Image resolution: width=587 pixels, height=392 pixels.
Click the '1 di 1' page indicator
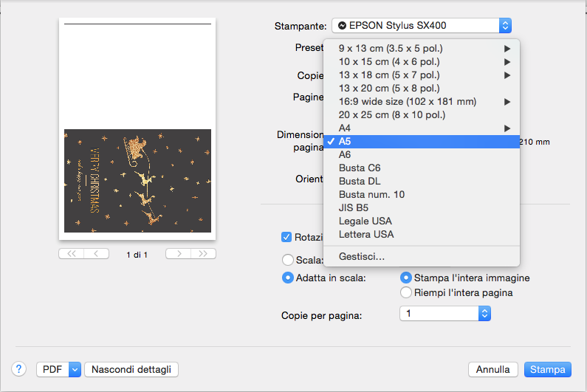pos(137,255)
